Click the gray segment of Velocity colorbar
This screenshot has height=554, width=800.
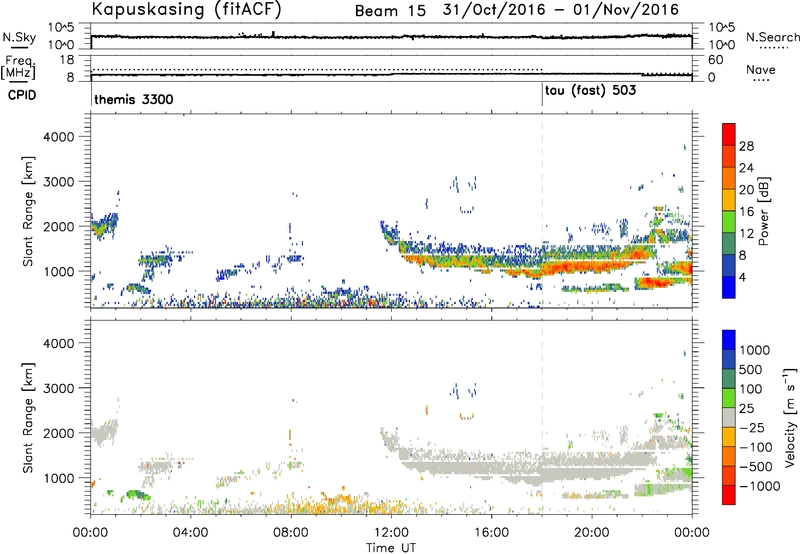point(729,417)
